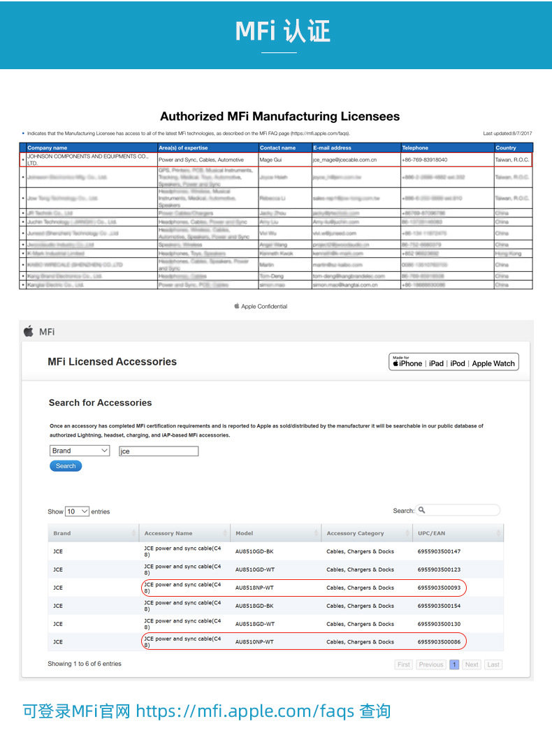552x756 pixels.
Task: Click Taiwan, R.O.C. in the Johnson Components row
Action: tap(512, 159)
